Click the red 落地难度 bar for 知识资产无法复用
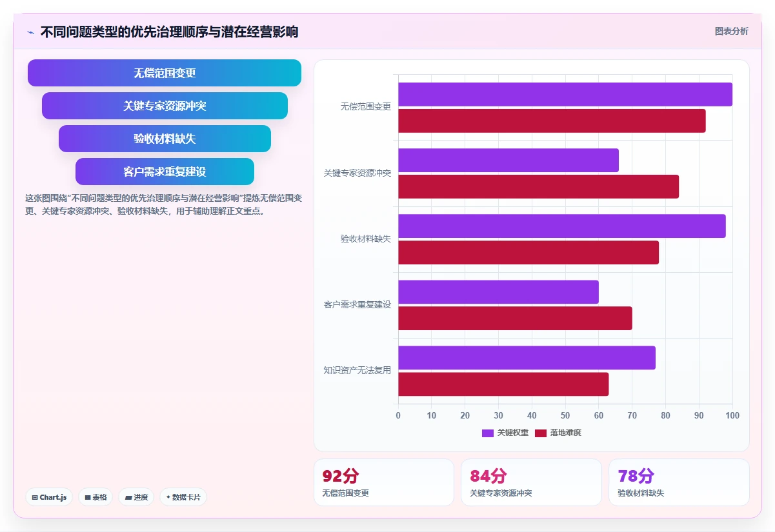 click(x=503, y=384)
